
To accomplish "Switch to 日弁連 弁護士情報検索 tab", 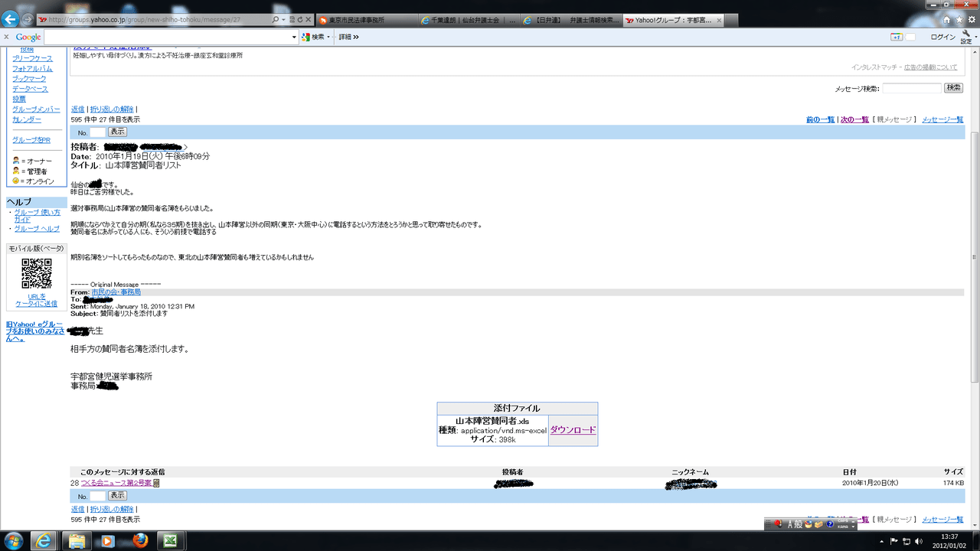I will tap(570, 20).
